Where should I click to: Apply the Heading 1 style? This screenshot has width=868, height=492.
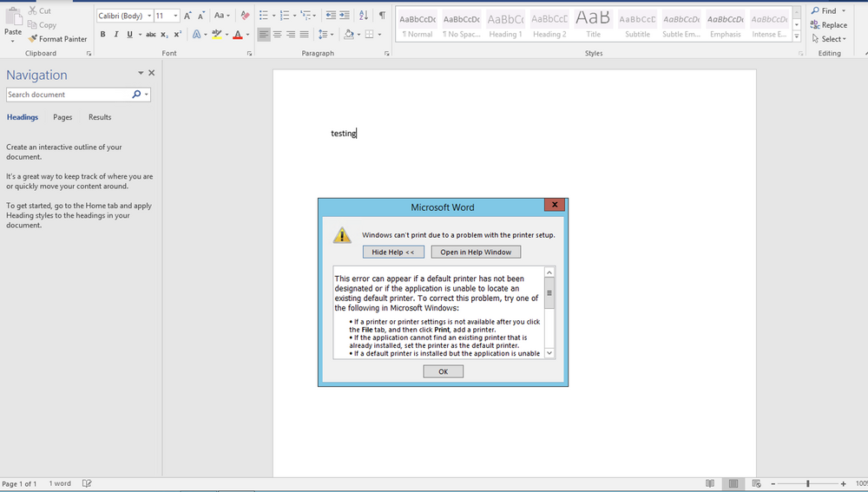pos(505,24)
